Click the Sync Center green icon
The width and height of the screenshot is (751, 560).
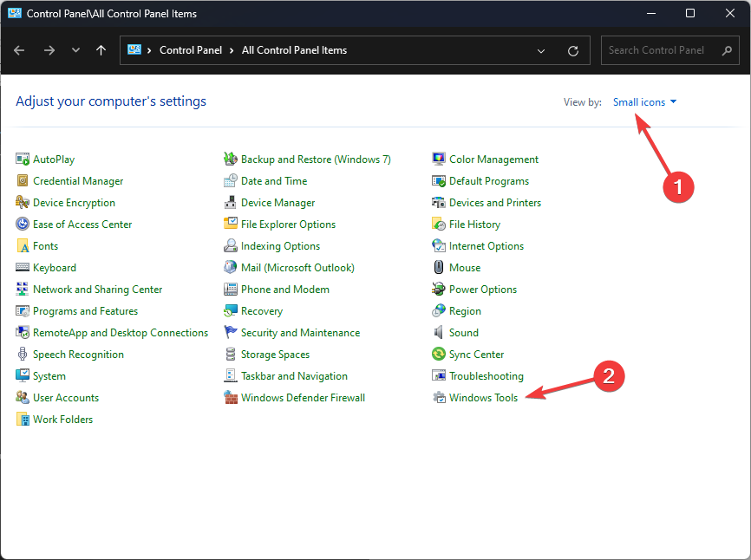pos(439,355)
